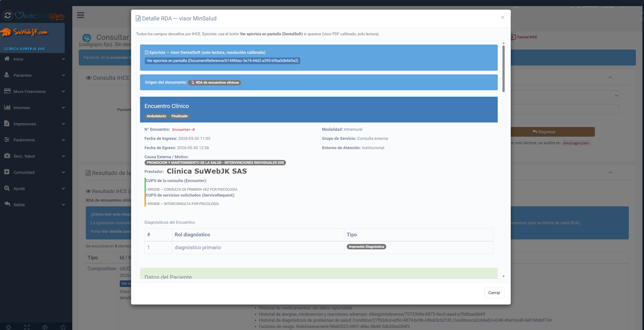644x330 pixels.
Task: Expand the Parámetros menu chevron
Action: click(x=64, y=140)
